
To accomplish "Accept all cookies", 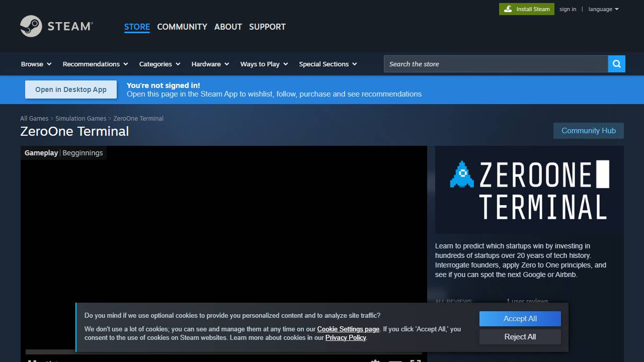I will pyautogui.click(x=520, y=319).
